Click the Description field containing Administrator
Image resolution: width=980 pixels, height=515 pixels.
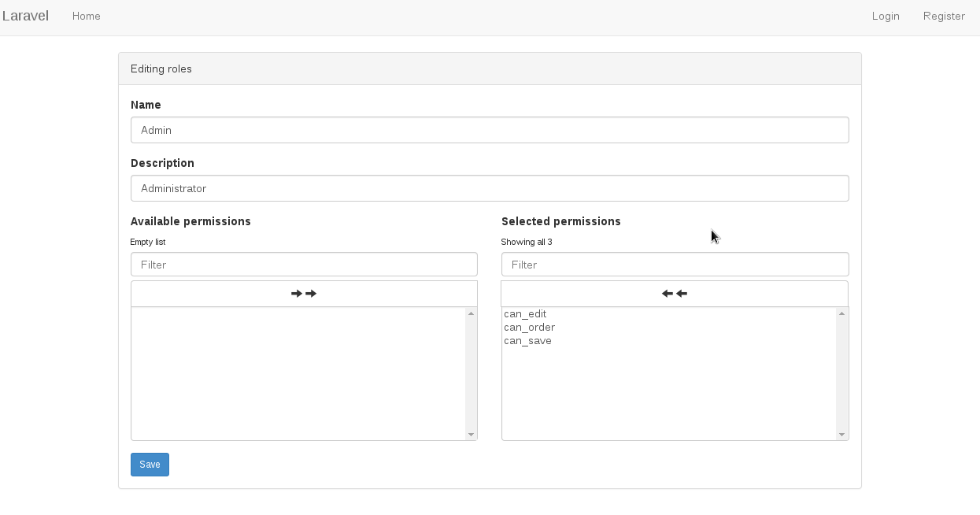[x=490, y=187]
